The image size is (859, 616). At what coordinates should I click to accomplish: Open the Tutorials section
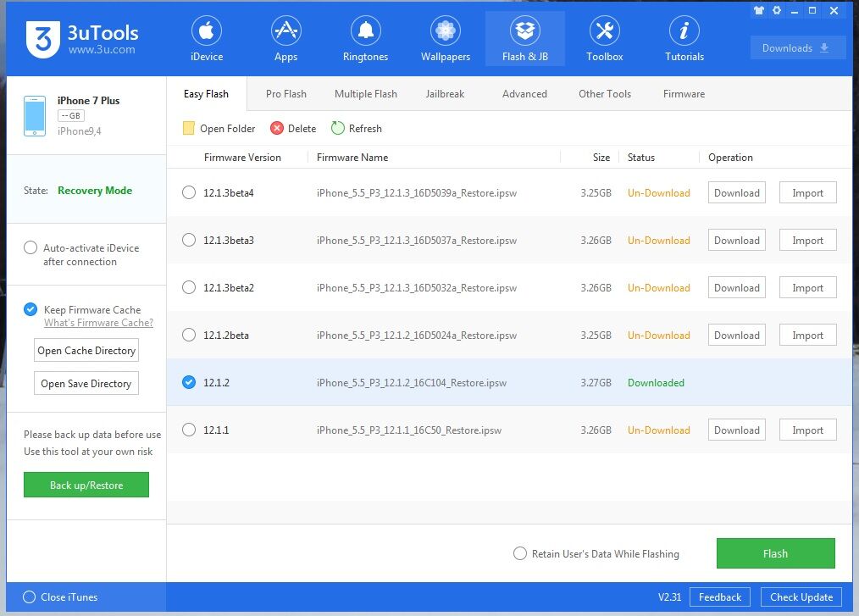(684, 39)
